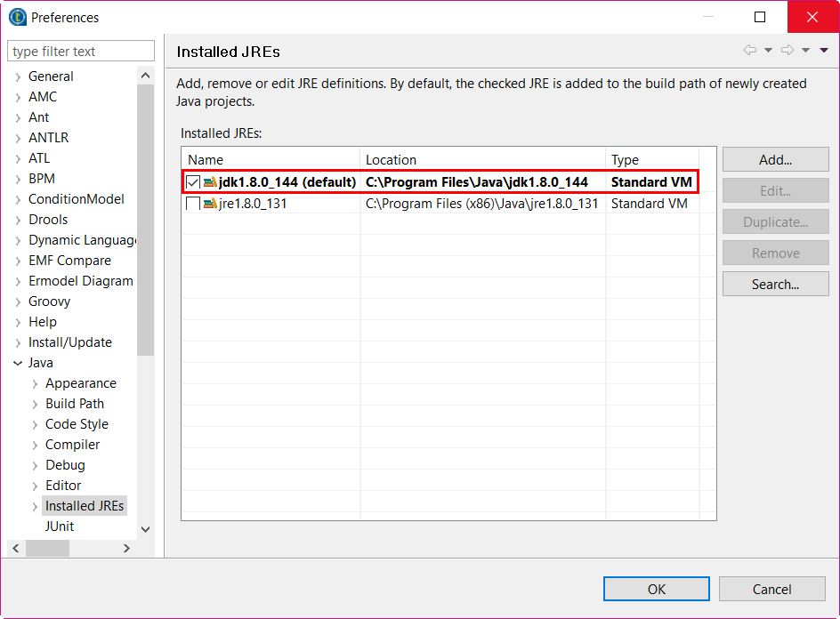Click the back navigation arrow icon

tap(750, 51)
